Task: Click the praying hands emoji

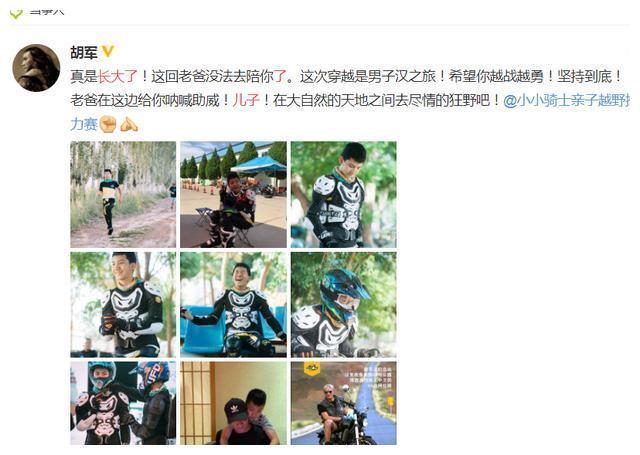Action: coord(129,124)
